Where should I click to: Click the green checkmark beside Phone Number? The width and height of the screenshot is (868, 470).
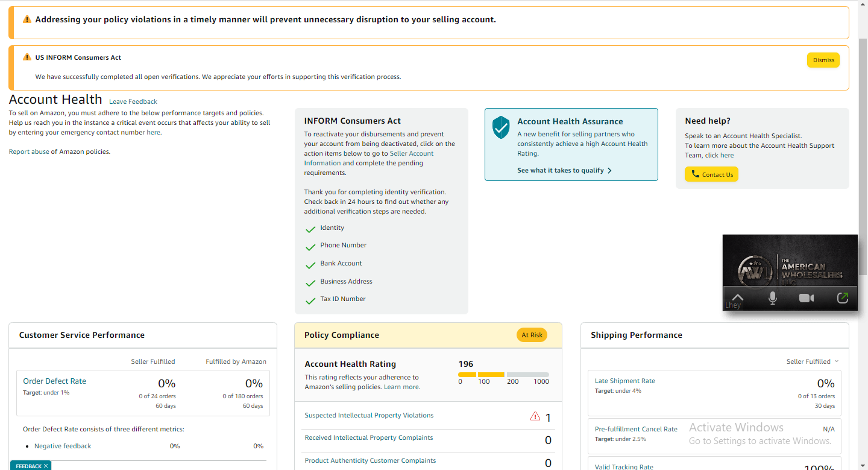point(310,247)
